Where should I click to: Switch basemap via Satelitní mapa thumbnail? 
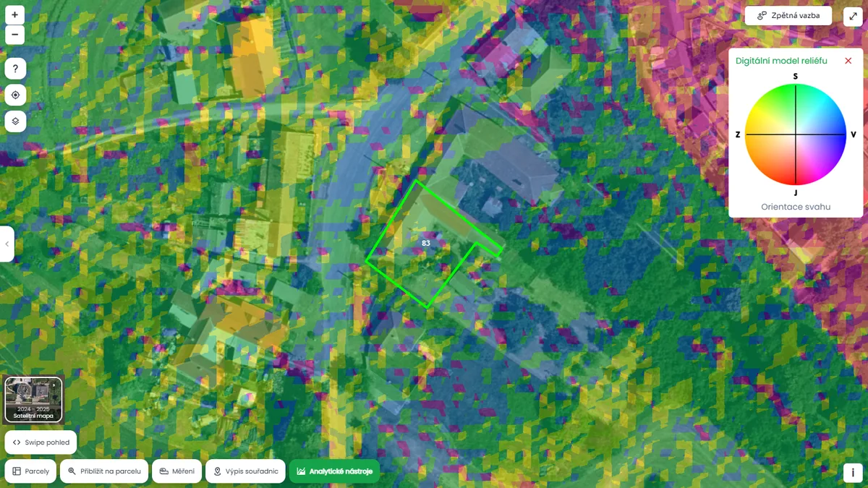pos(34,399)
